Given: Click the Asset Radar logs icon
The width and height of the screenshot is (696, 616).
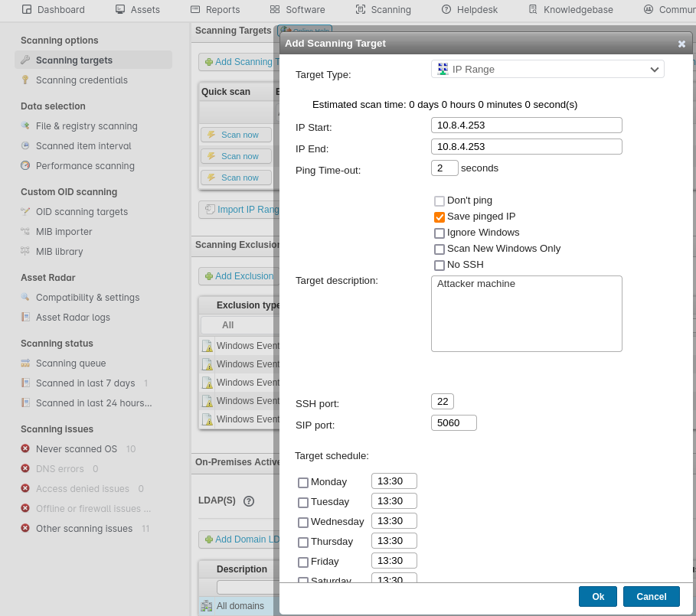Looking at the screenshot, I should click(25, 317).
